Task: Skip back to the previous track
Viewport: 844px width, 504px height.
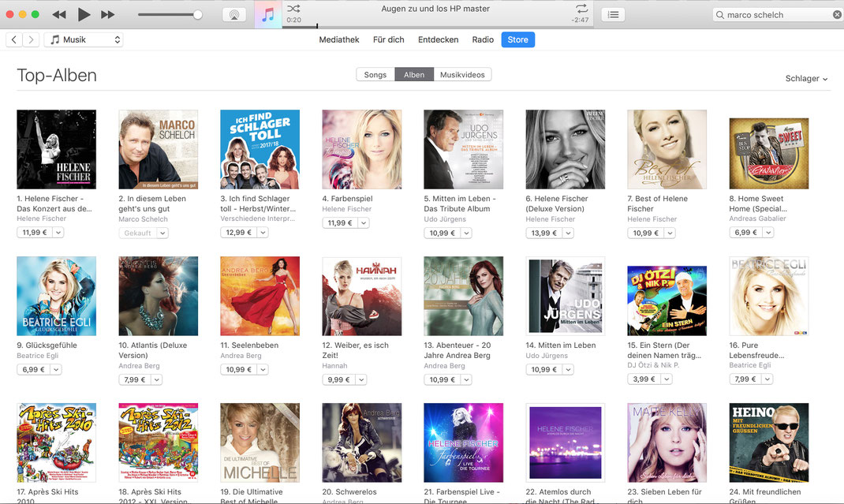Action: pyautogui.click(x=59, y=14)
